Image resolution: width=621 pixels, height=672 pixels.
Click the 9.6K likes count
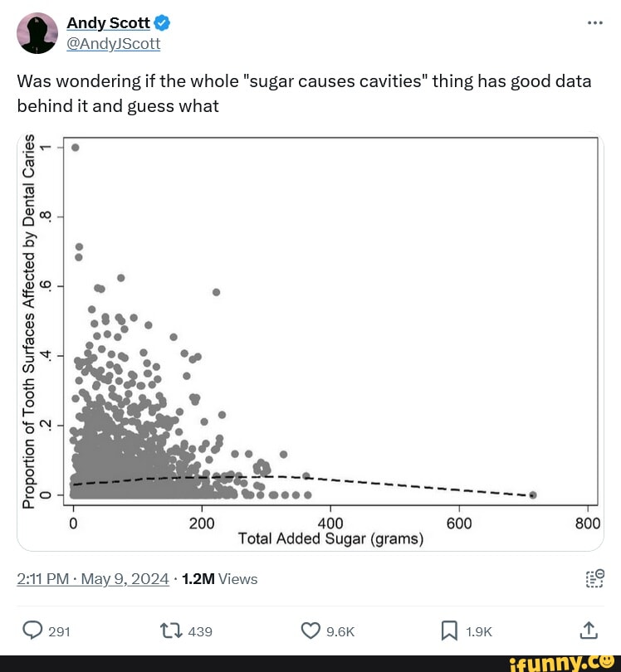[340, 632]
